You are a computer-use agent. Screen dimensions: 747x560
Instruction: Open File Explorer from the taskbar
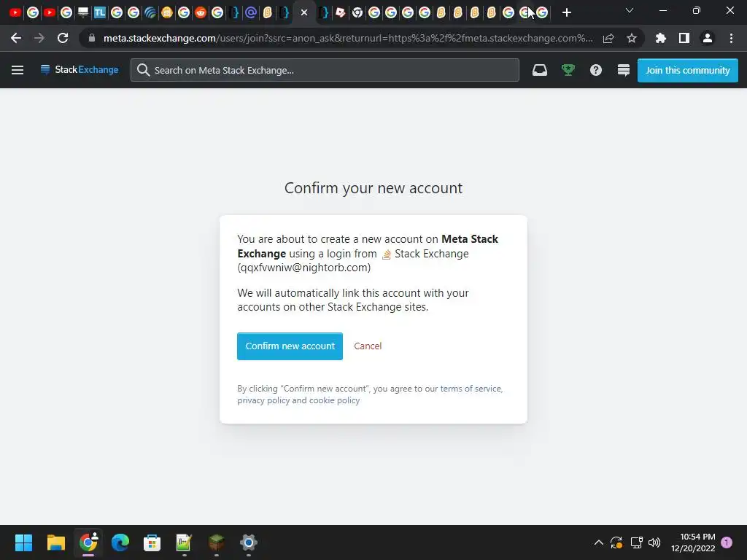55,542
